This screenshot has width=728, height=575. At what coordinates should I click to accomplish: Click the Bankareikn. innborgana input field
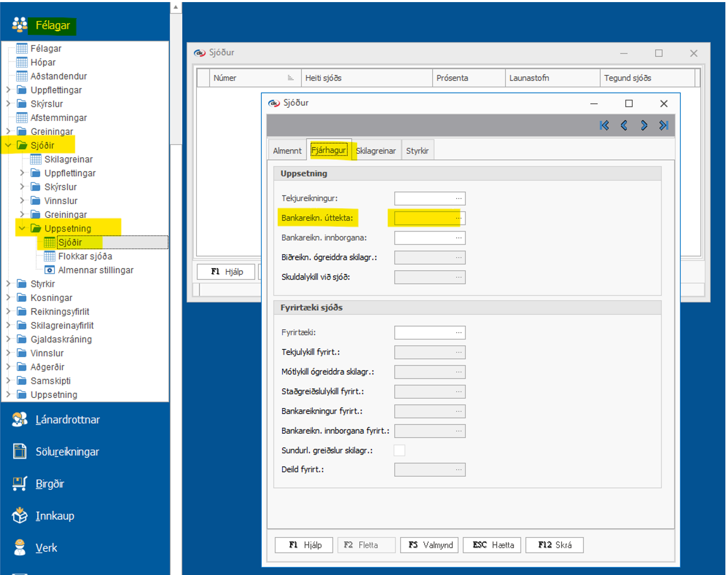pyautogui.click(x=424, y=238)
